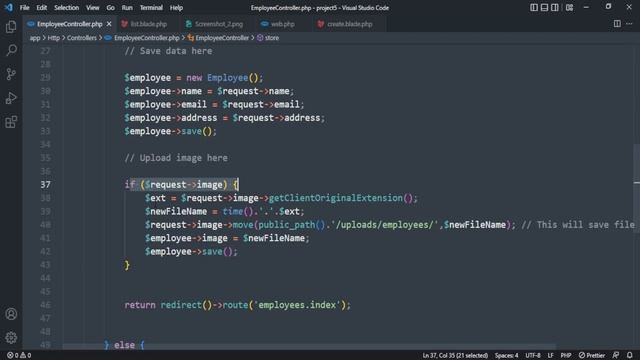Select the EmployeeController.php tab
This screenshot has height=360, width=640.
pos(69,24)
